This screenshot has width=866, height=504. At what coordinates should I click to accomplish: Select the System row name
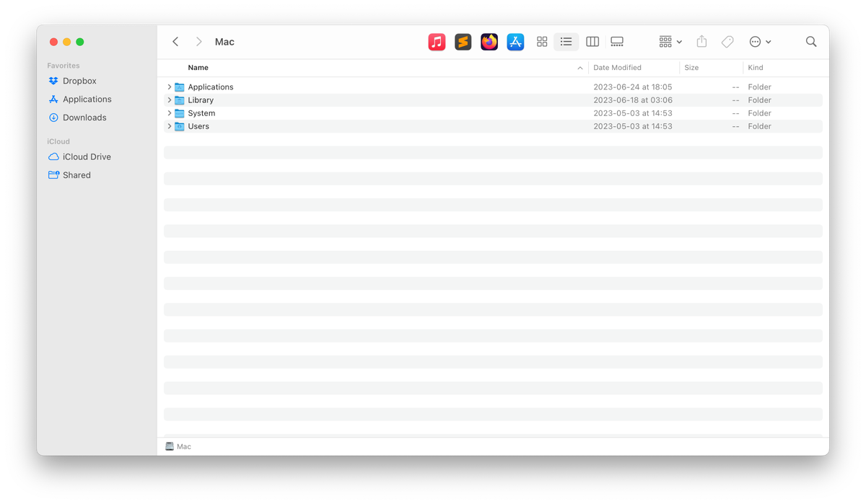coord(201,113)
